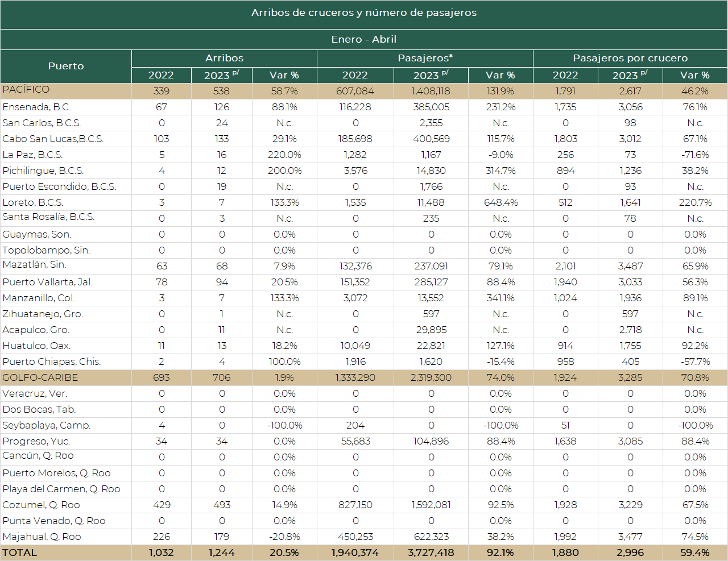Click the 'La Paz, B.C.S.' row label
This screenshot has height=561, width=728.
click(32, 155)
